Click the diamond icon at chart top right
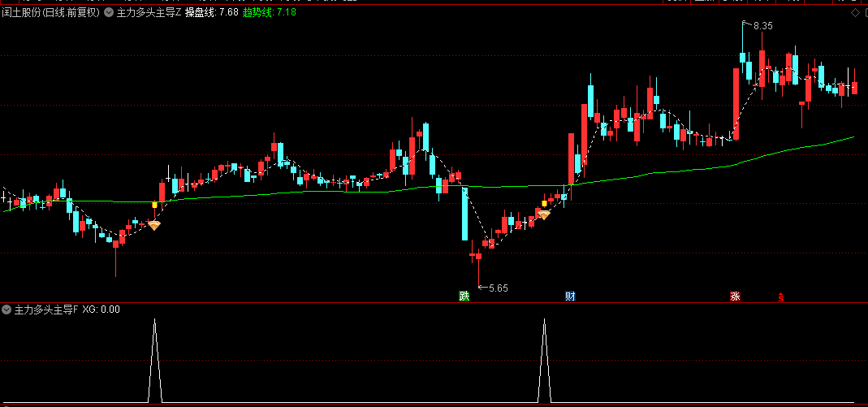Image resolution: width=868 pixels, height=407 pixels. (x=856, y=12)
